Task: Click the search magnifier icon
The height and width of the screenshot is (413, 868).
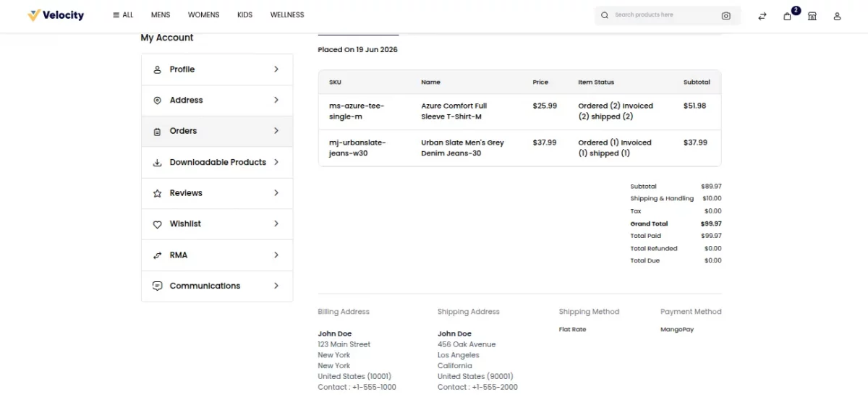Action: click(x=605, y=15)
